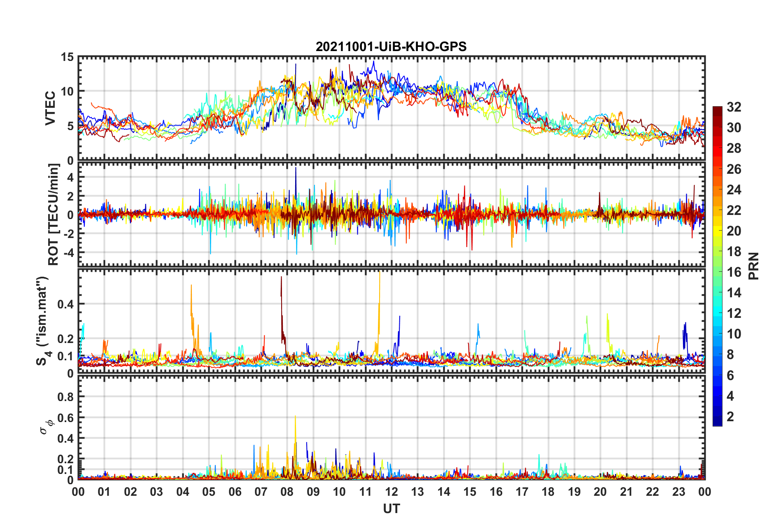Click VTEC axis tick label 15
This screenshot has width=783, height=532.
click(x=67, y=57)
